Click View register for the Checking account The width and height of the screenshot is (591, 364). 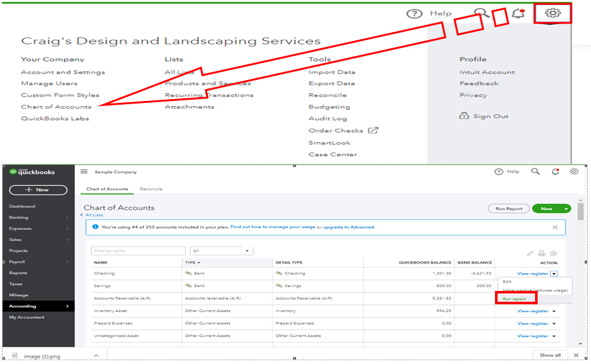click(533, 274)
